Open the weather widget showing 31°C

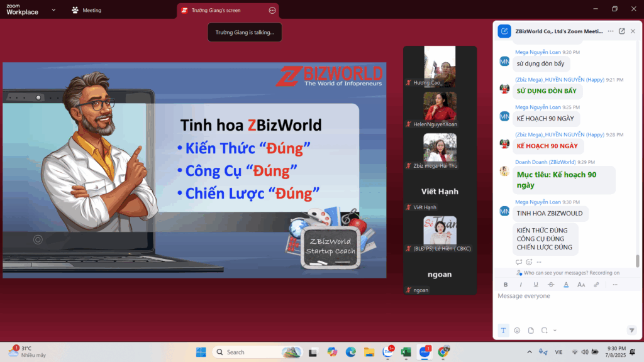[x=27, y=352]
